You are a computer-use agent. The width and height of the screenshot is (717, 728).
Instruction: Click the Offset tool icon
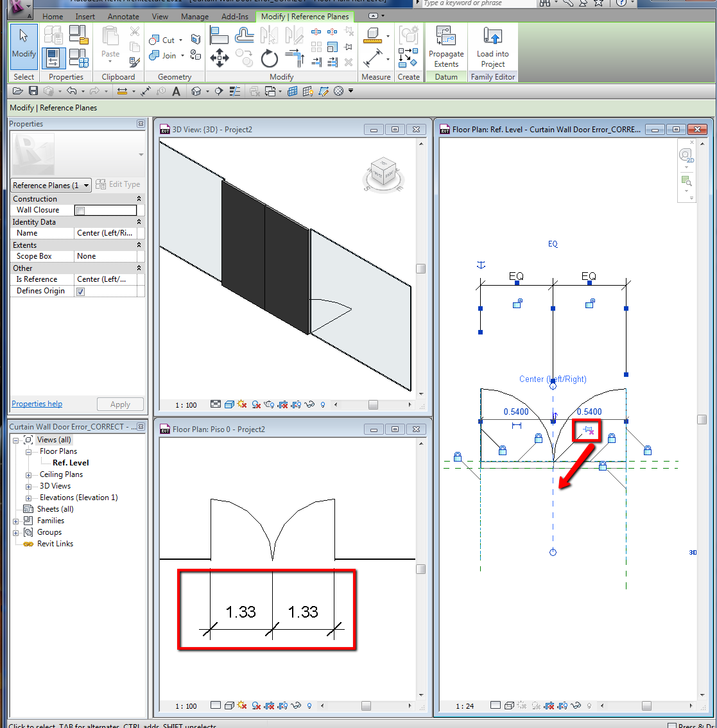[x=245, y=35]
